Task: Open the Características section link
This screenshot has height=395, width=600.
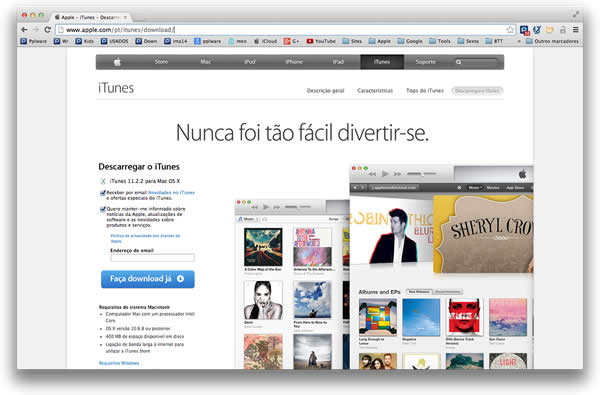Action: [375, 91]
